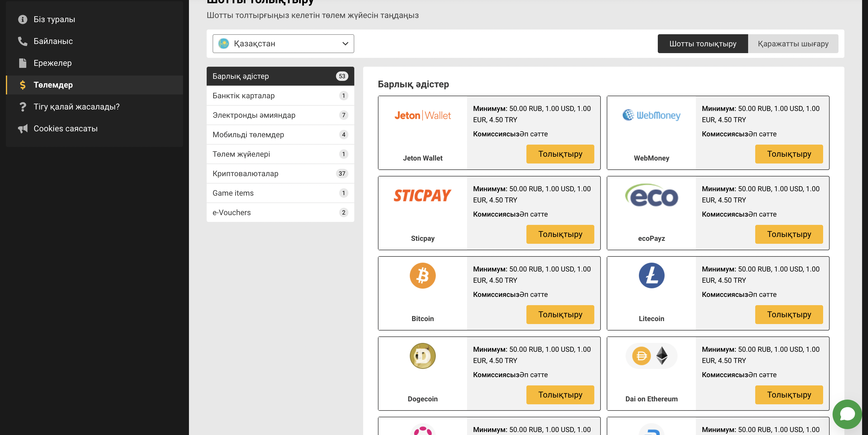868x435 pixels.
Task: Select the Барлық әдістер category
Action: tap(280, 76)
